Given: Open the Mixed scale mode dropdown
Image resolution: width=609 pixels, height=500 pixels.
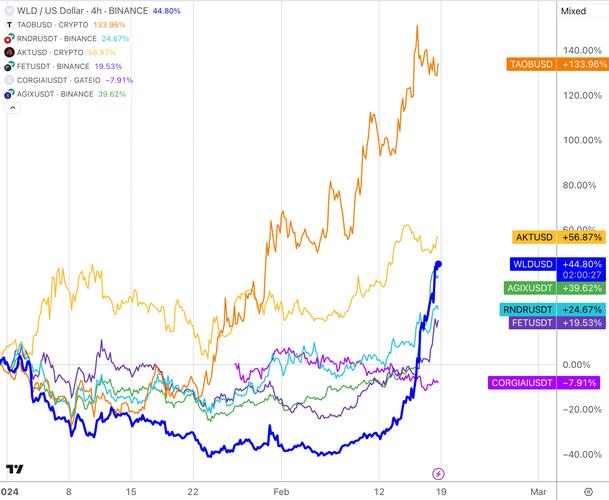Looking at the screenshot, I should click(x=573, y=11).
